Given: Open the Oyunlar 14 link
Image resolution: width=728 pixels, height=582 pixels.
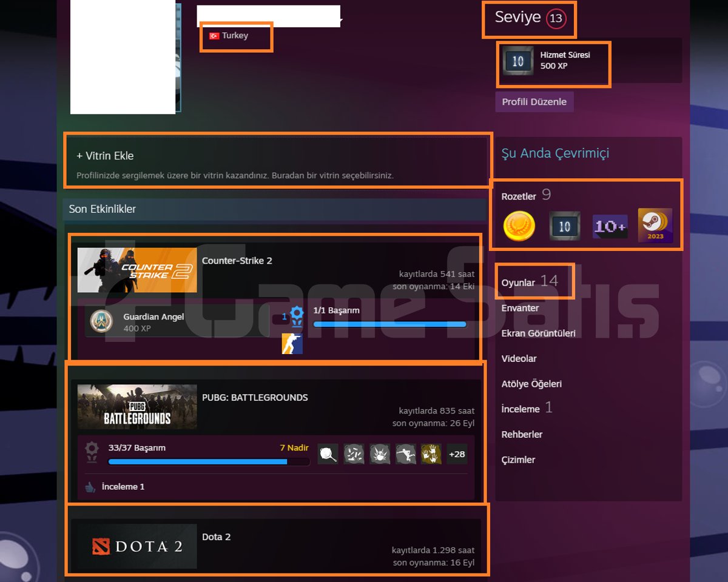Looking at the screenshot, I should coord(529,281).
